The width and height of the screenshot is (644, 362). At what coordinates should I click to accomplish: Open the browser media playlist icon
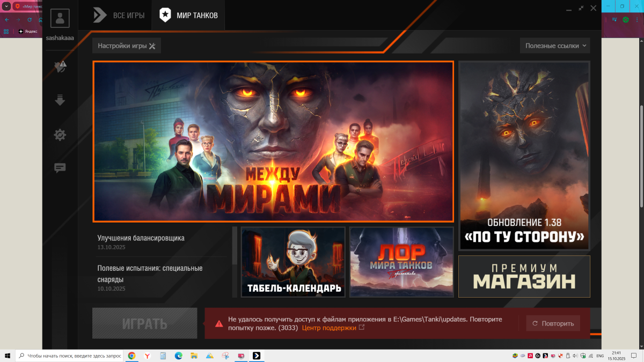(614, 19)
